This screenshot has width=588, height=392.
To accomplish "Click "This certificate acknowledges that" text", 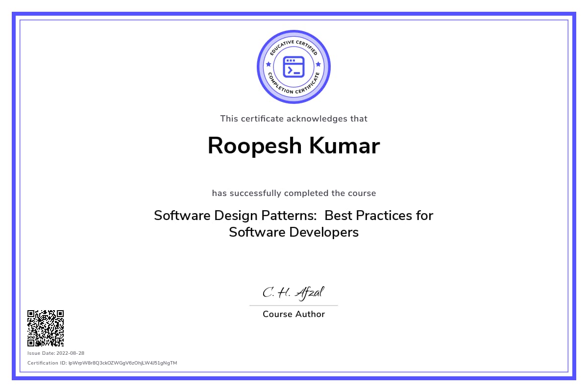I will tap(294, 119).
